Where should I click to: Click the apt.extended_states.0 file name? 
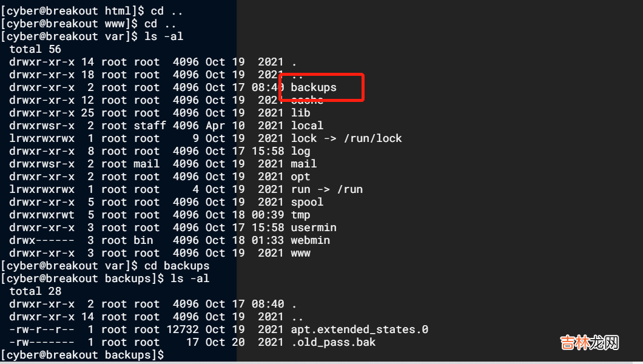(359, 329)
